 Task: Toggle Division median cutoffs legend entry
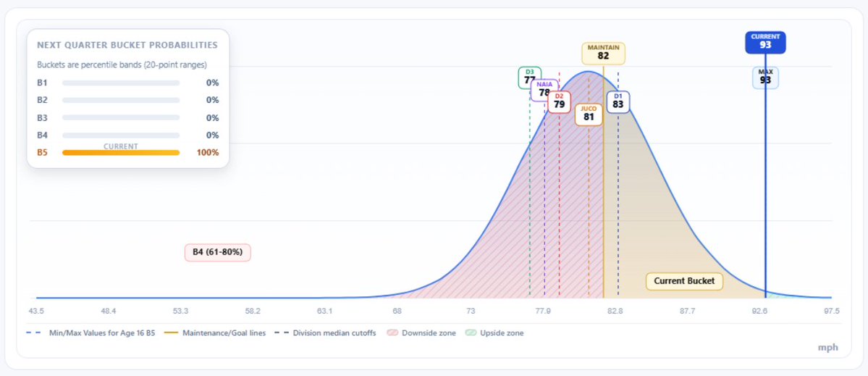point(326,333)
